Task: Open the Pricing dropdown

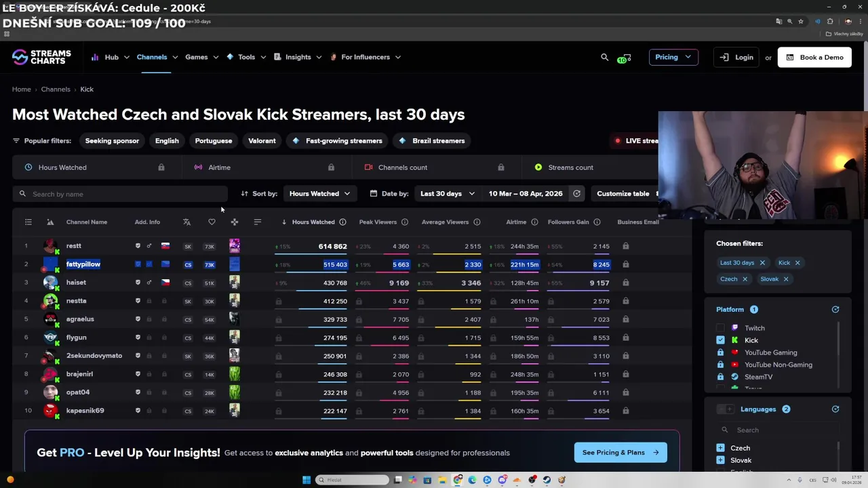Action: click(x=673, y=58)
